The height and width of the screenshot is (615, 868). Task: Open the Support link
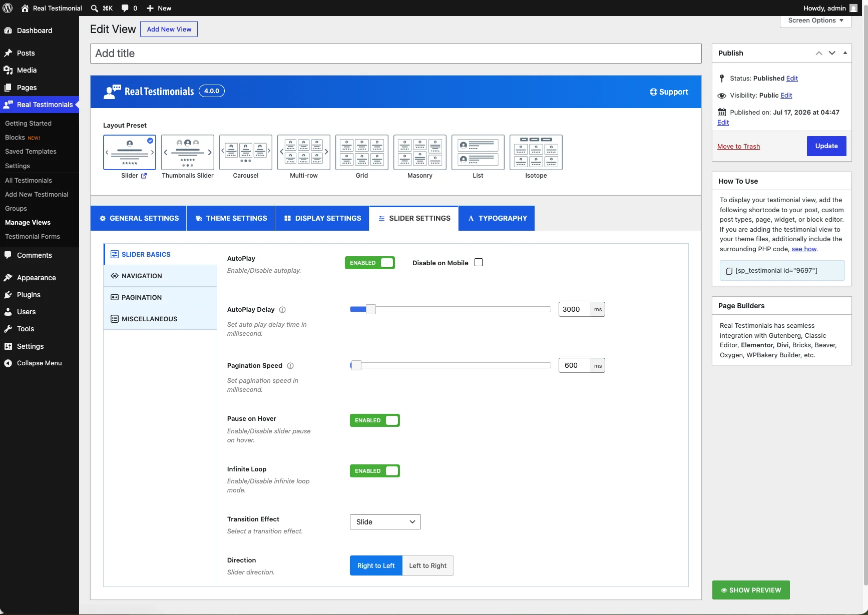click(669, 92)
